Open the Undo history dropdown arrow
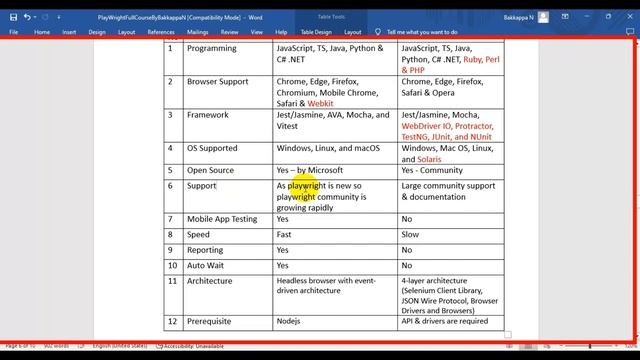Image resolution: width=640 pixels, height=360 pixels. point(35,17)
